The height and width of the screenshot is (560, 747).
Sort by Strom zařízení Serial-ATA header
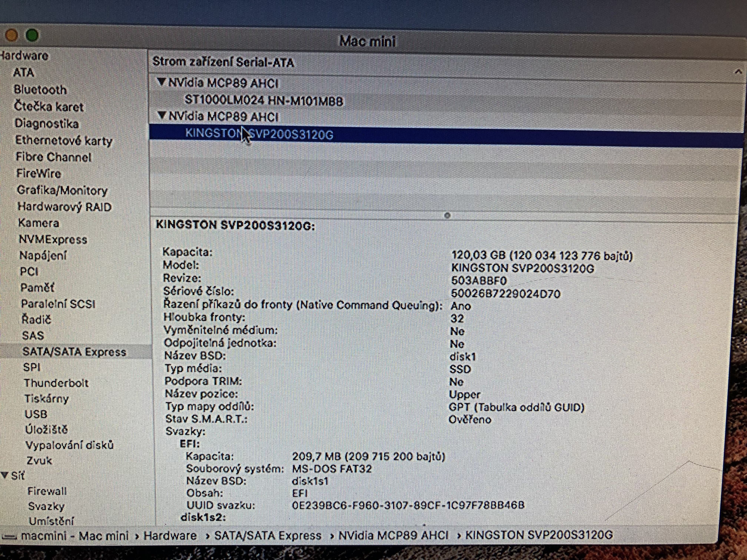[223, 62]
